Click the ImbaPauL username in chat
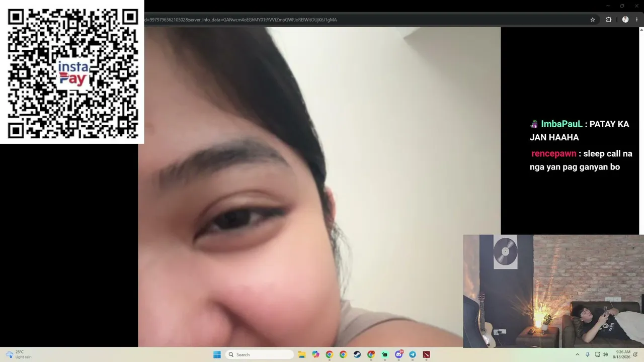Viewport: 644px width, 362px height. pyautogui.click(x=561, y=124)
